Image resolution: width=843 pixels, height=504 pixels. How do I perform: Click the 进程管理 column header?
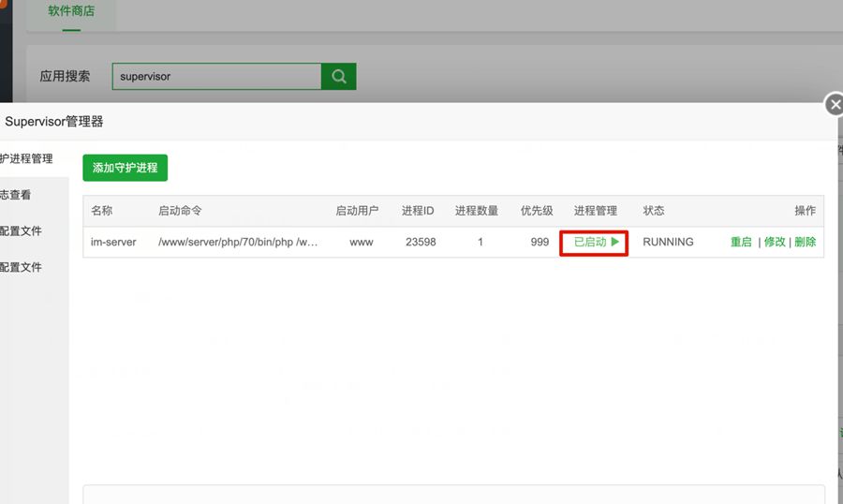pyautogui.click(x=596, y=211)
